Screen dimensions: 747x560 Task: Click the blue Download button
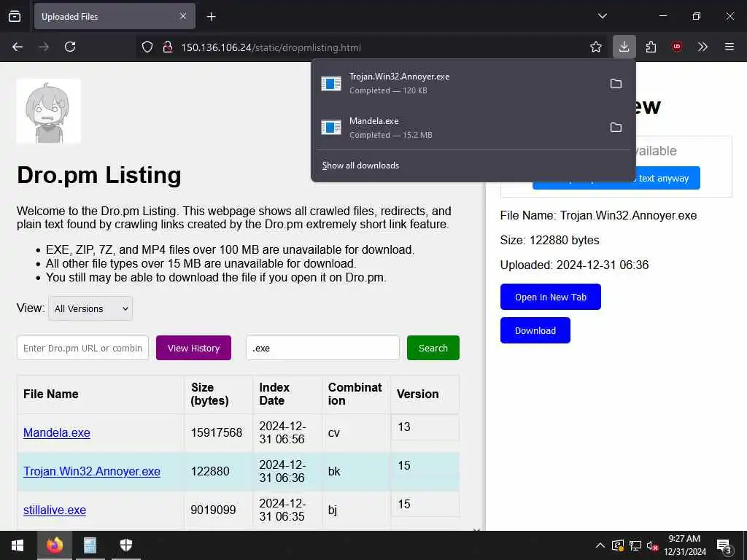tap(535, 330)
